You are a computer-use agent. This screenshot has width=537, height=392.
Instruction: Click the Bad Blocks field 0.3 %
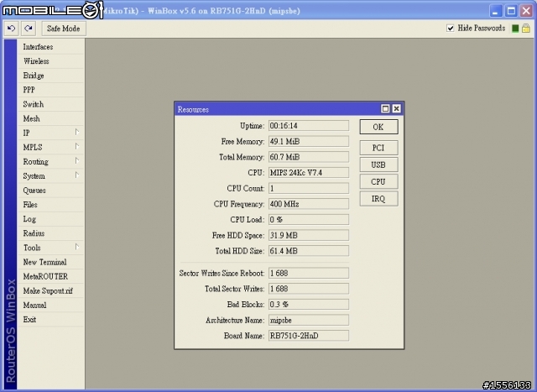(x=309, y=304)
